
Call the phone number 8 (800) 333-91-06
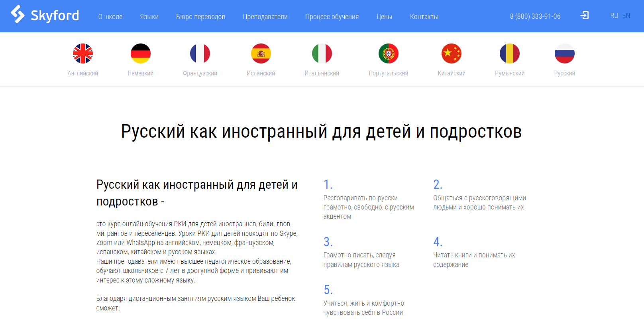click(535, 16)
